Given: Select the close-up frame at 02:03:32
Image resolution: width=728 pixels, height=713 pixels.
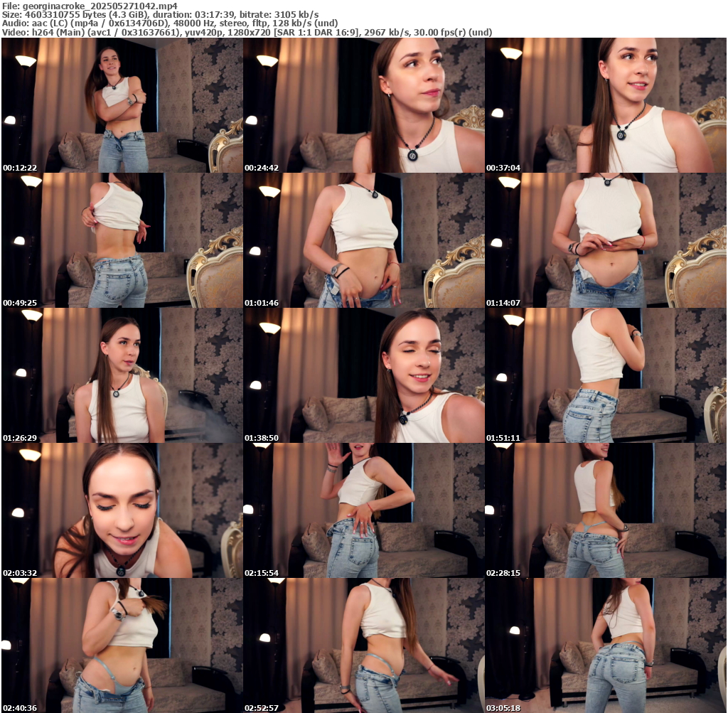Looking at the screenshot, I should click(122, 510).
